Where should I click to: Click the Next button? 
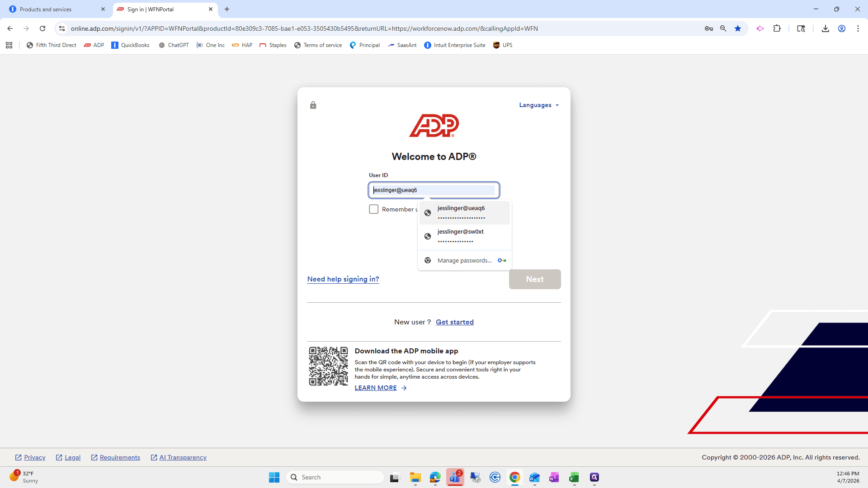535,279
